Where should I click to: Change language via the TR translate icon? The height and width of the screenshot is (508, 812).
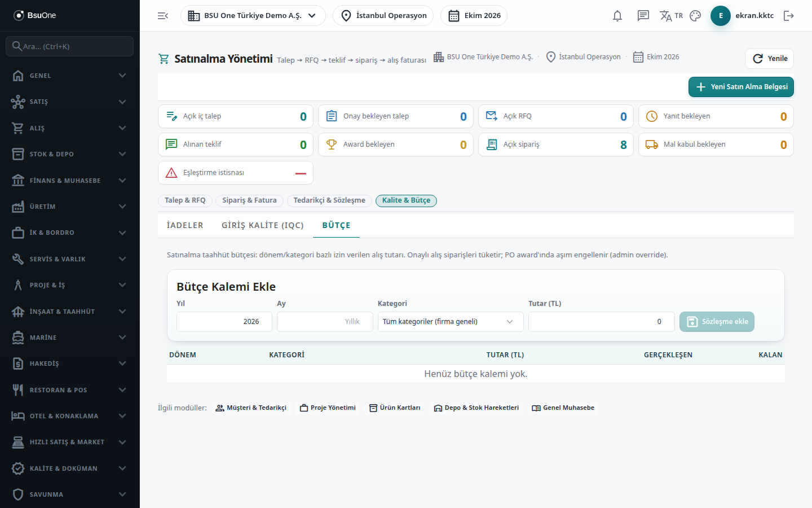[x=671, y=16]
